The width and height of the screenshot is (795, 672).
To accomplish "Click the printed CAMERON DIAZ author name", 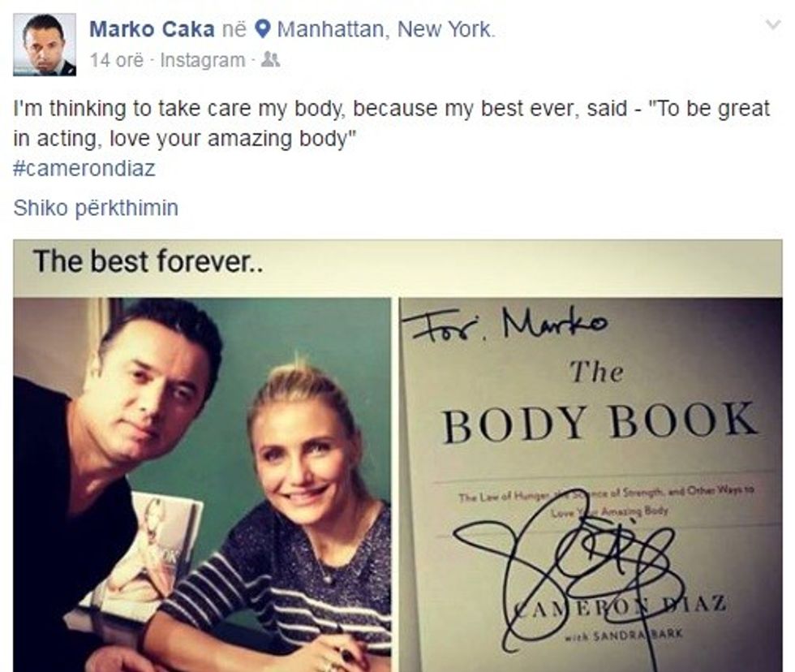I will click(x=620, y=606).
